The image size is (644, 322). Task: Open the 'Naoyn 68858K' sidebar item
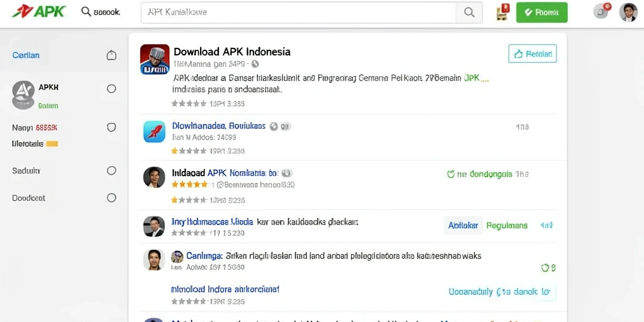[x=35, y=128]
